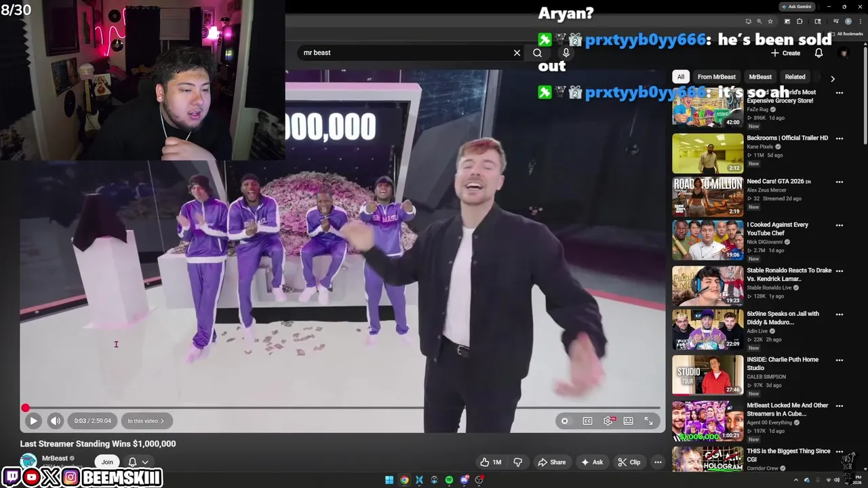Viewport: 868px width, 488px height.
Task: Join the MrBeast channel
Action: (107, 462)
